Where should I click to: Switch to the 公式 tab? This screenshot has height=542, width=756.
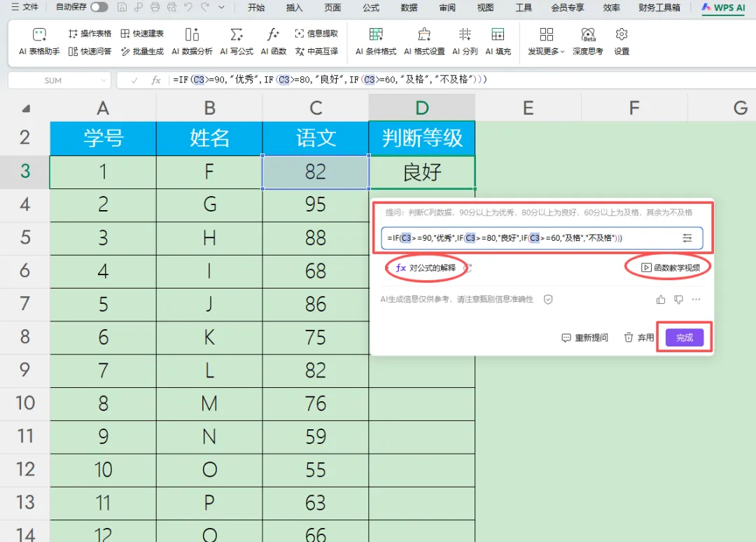click(371, 7)
